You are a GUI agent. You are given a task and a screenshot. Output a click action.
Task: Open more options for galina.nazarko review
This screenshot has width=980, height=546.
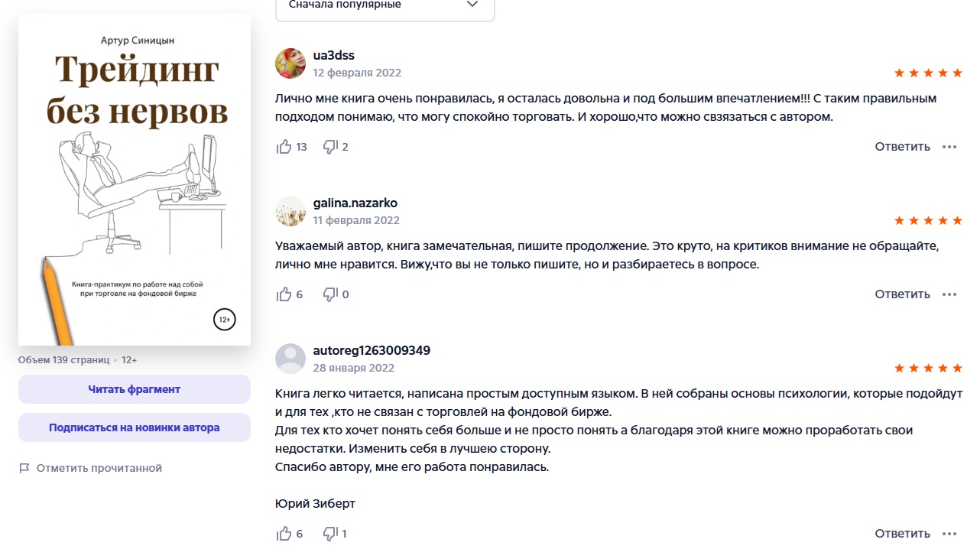(x=949, y=294)
